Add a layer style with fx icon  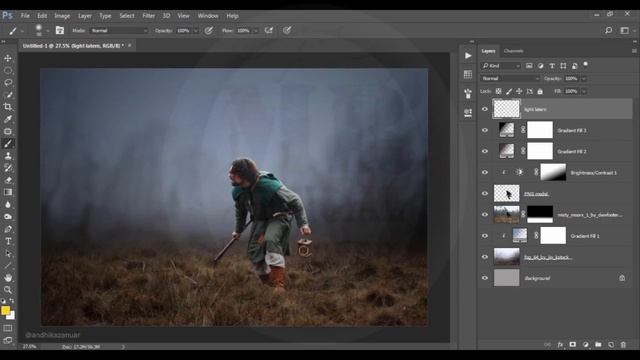tap(560, 345)
